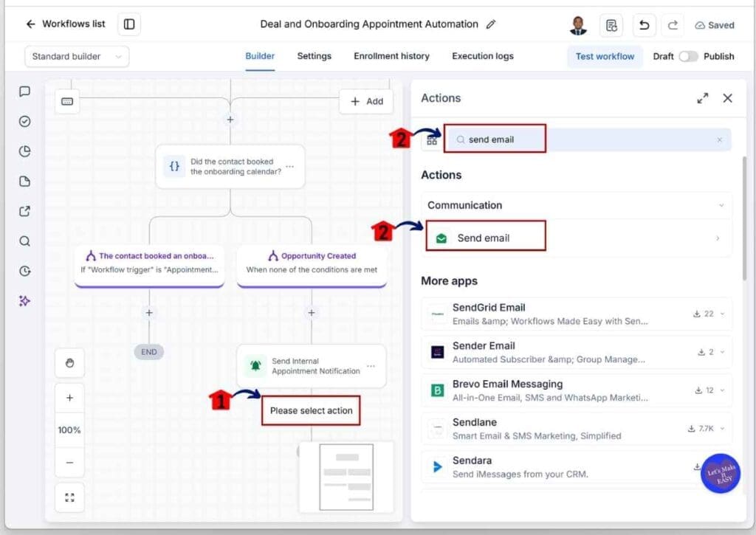Switch to the Settings tab
Viewport: 756px width, 535px height.
[314, 56]
